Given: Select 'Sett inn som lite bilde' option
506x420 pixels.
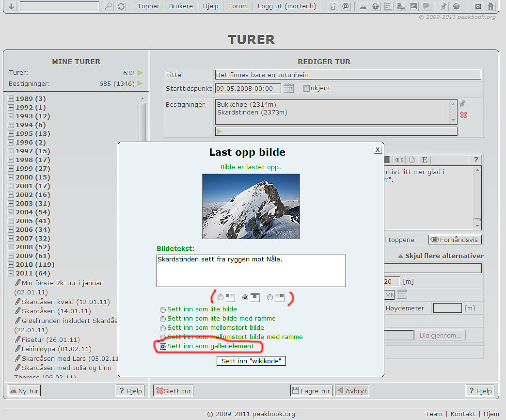Looking at the screenshot, I should tap(163, 309).
